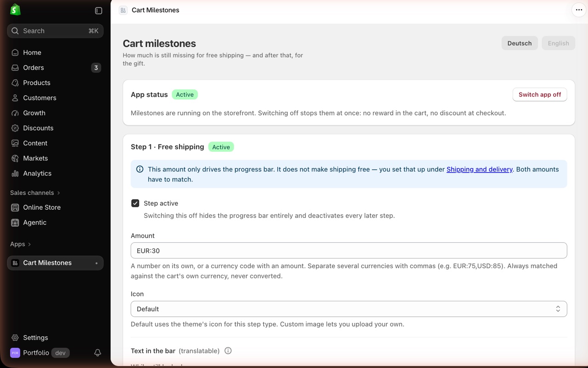Expand the Apps section
This screenshot has width=588, height=368.
coord(21,244)
